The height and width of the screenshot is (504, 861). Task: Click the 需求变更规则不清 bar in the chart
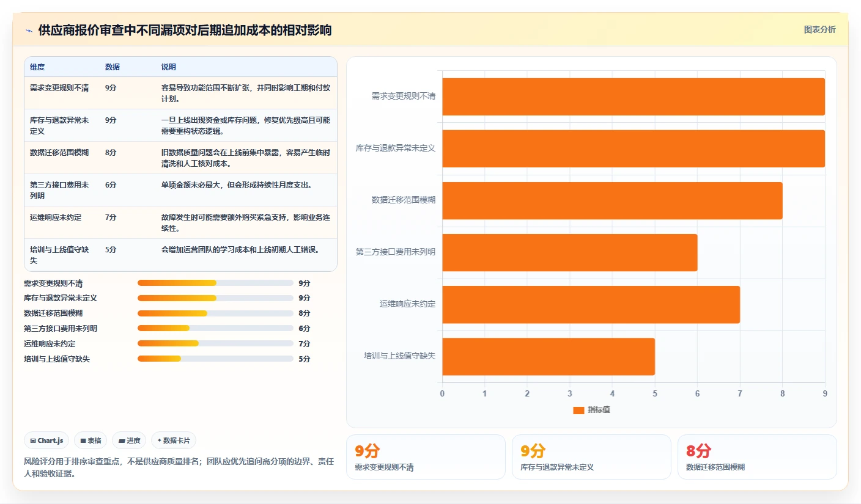(x=634, y=97)
